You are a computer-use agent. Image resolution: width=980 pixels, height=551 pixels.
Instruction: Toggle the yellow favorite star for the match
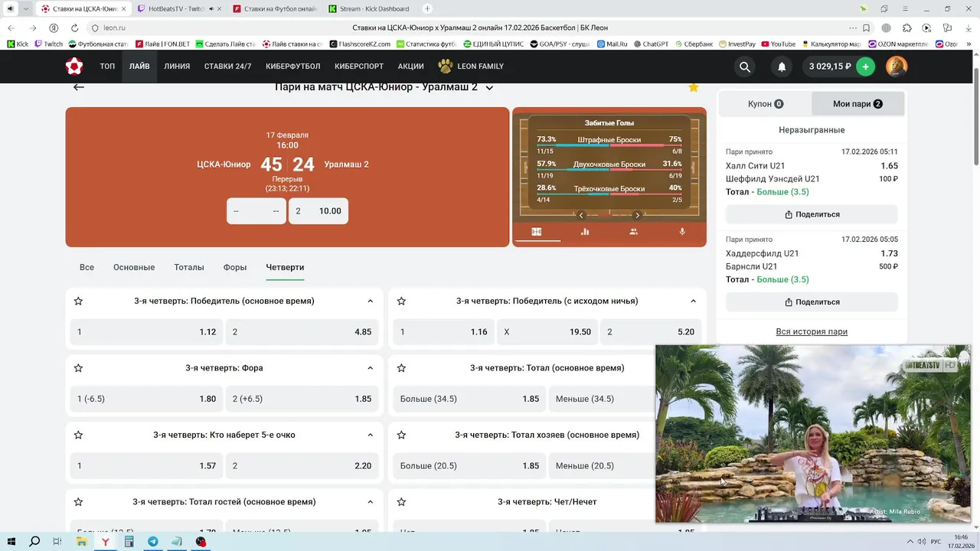[694, 87]
